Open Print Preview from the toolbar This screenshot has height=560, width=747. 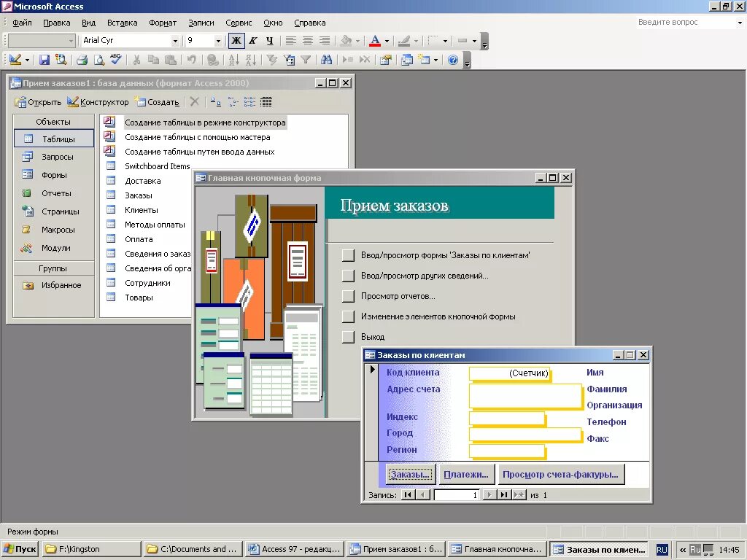click(98, 60)
